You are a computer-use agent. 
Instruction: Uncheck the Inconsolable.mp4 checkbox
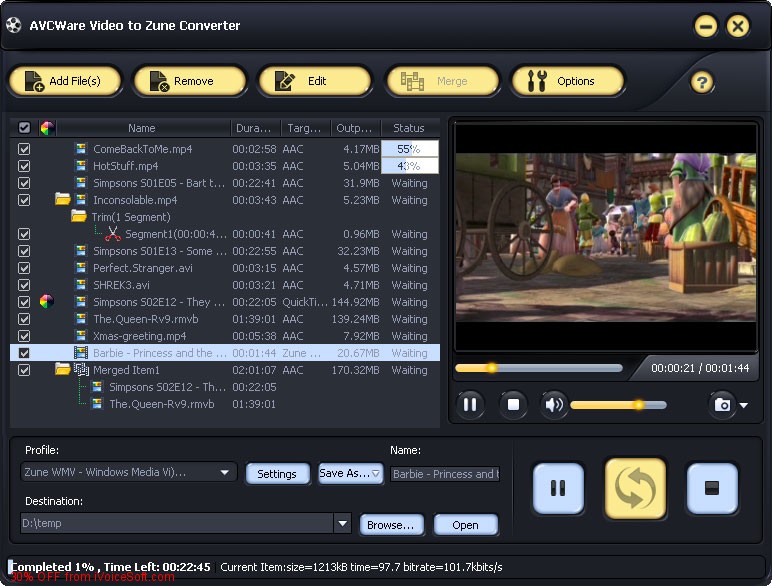click(24, 200)
